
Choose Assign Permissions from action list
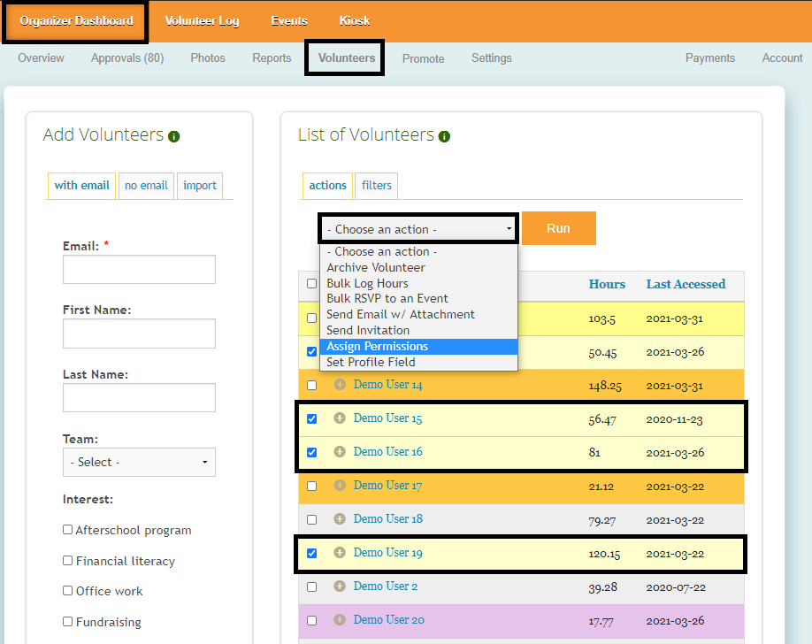(377, 346)
